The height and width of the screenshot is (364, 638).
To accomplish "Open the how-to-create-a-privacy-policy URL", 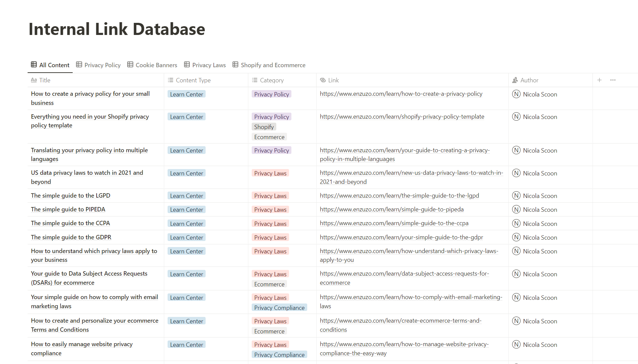I will (x=401, y=94).
